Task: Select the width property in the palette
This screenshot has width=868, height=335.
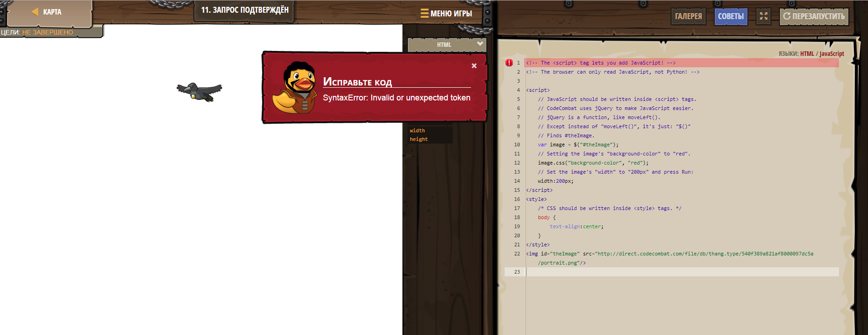Action: [x=417, y=130]
